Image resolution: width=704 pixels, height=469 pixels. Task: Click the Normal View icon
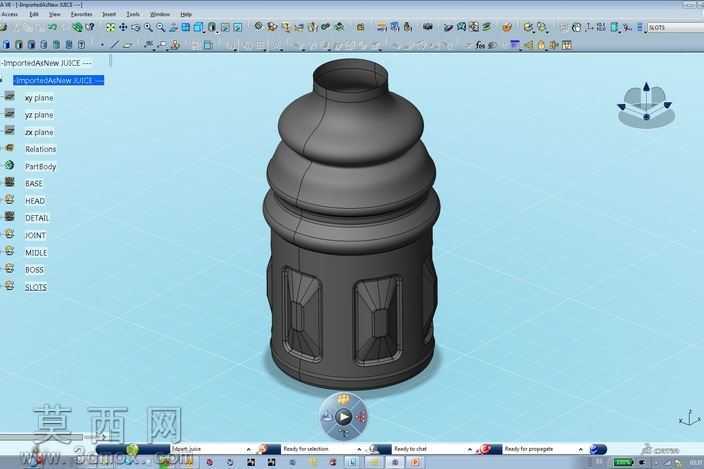click(x=173, y=27)
